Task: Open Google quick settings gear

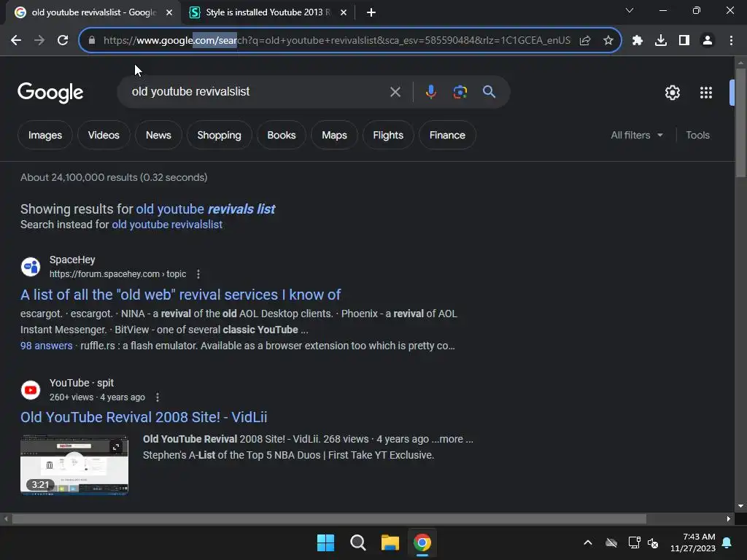Action: pyautogui.click(x=672, y=93)
